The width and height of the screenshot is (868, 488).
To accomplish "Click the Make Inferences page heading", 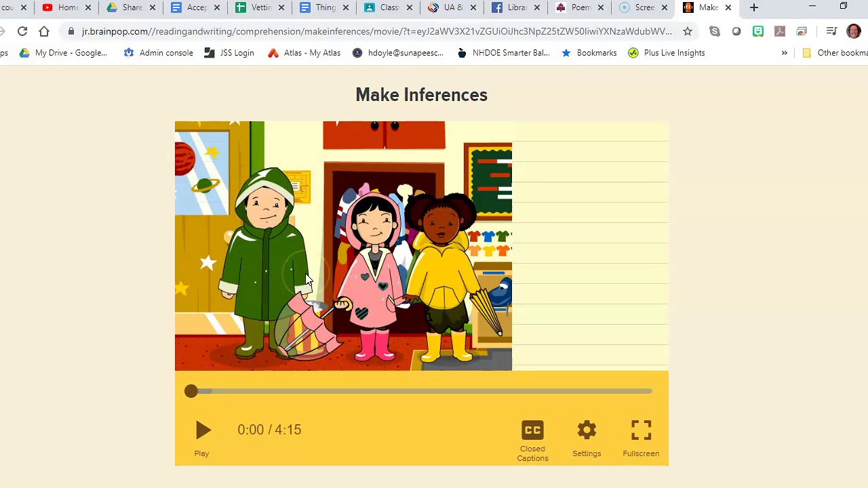I will pos(421,95).
